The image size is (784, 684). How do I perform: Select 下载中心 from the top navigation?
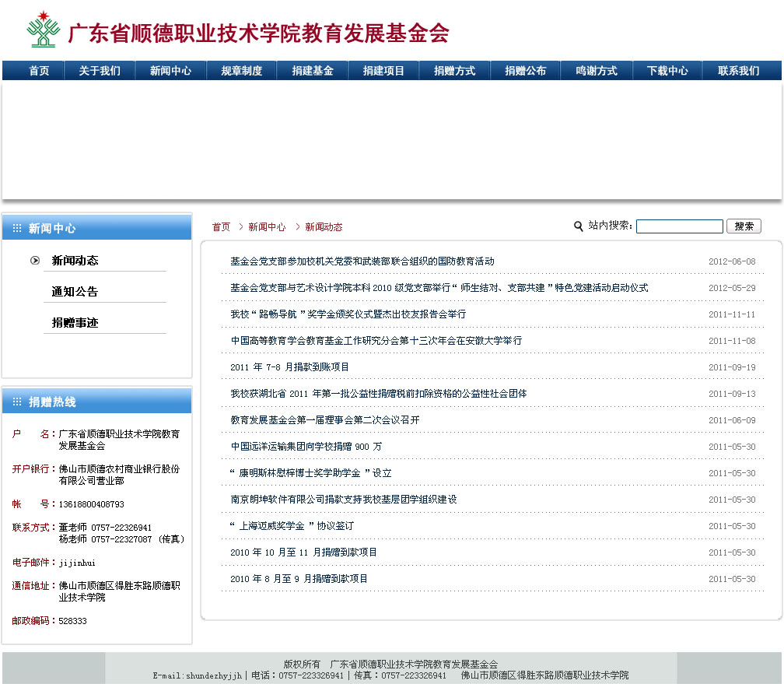pos(667,71)
